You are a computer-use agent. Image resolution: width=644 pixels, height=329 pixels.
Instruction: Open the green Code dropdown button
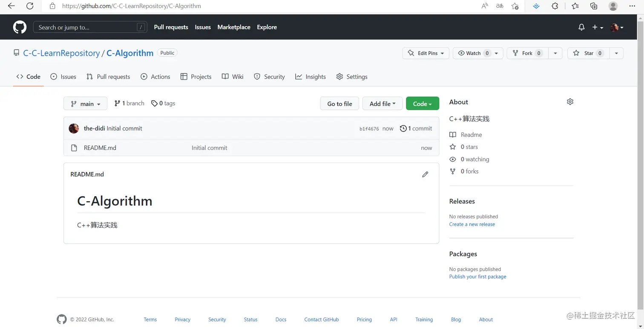423,104
